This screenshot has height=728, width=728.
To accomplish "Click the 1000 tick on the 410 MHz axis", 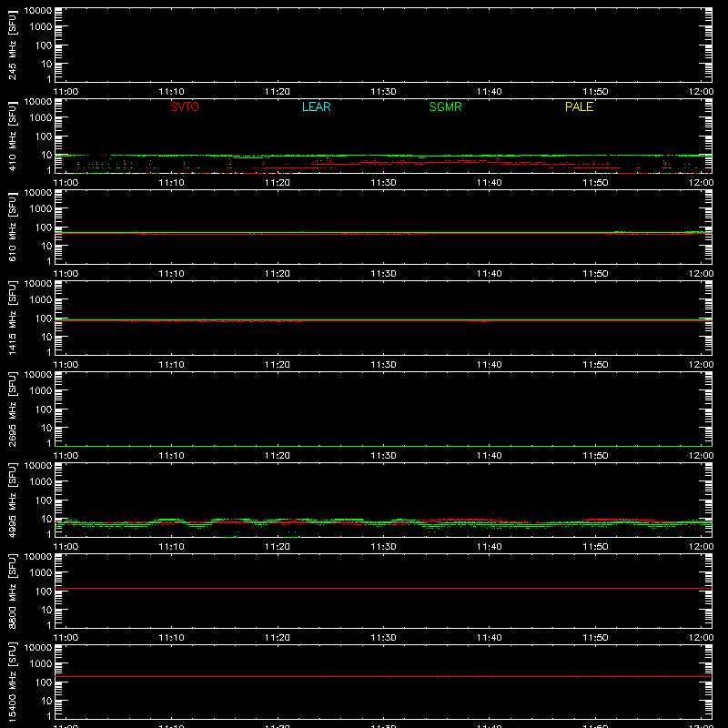I will (x=41, y=118).
